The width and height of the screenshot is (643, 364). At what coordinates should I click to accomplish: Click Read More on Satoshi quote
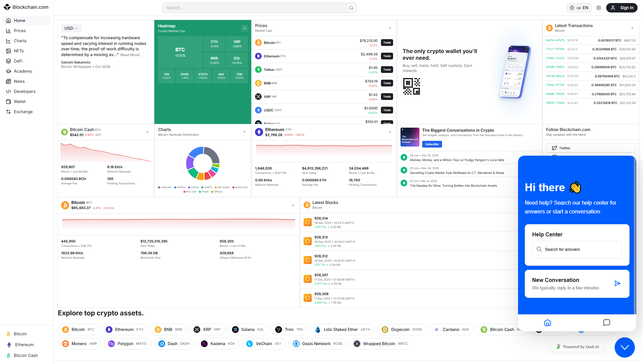click(130, 55)
